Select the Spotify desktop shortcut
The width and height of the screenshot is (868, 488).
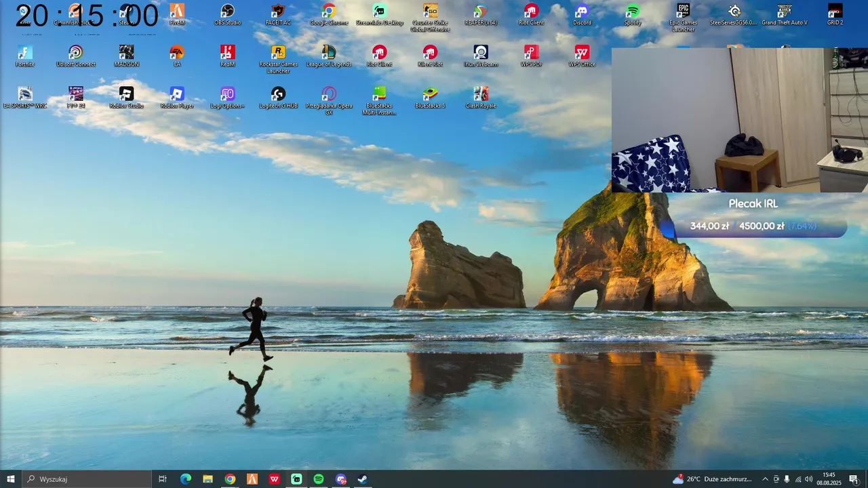click(633, 15)
